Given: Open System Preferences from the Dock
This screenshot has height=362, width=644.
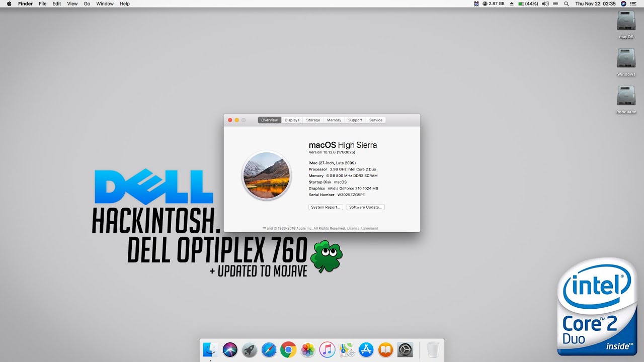Looking at the screenshot, I should pos(405,349).
